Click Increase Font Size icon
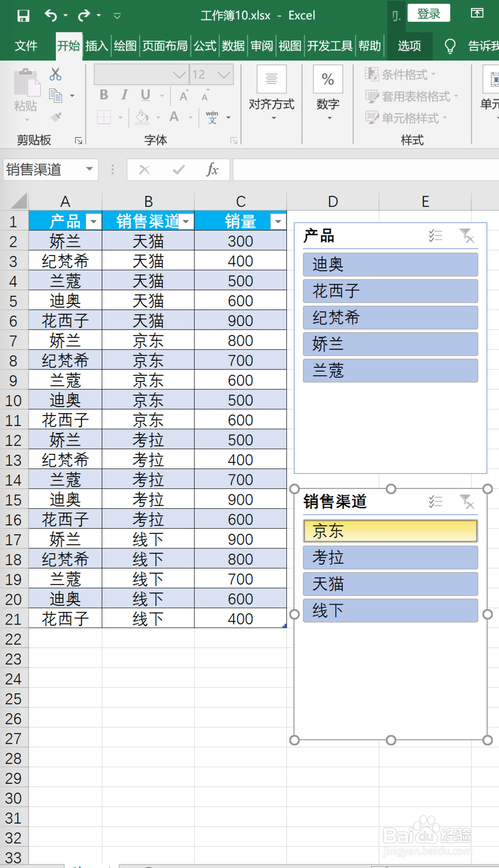Screen dimensions: 499x868 click(184, 95)
